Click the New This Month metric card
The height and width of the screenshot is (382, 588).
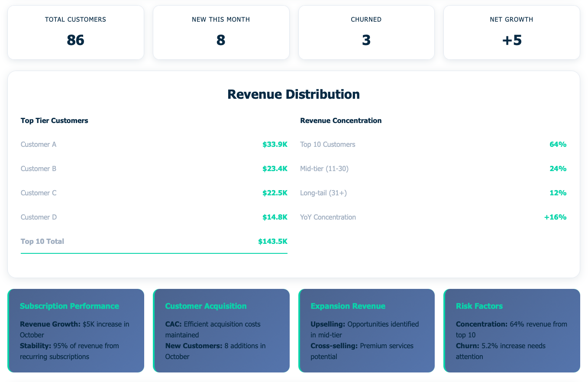[221, 32]
